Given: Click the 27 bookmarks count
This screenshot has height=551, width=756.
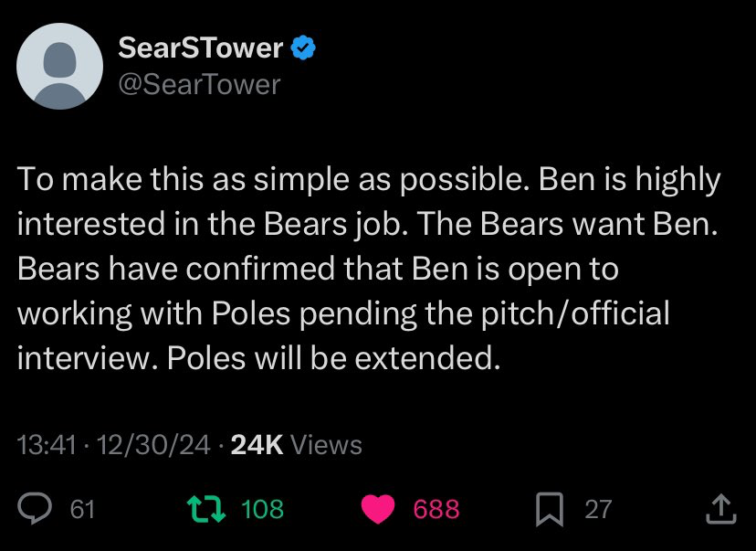Looking at the screenshot, I should [x=598, y=509].
